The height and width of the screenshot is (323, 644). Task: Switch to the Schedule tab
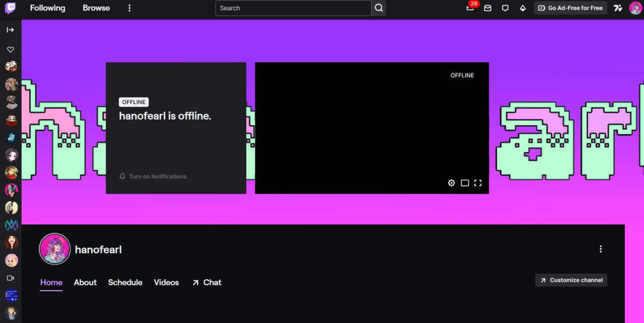pos(125,283)
